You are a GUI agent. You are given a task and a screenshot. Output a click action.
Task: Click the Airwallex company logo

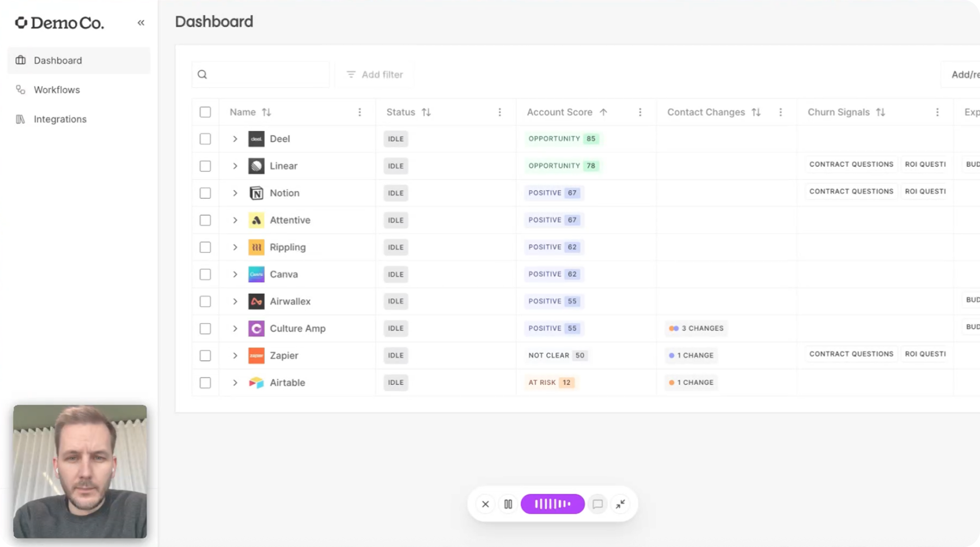[256, 302]
